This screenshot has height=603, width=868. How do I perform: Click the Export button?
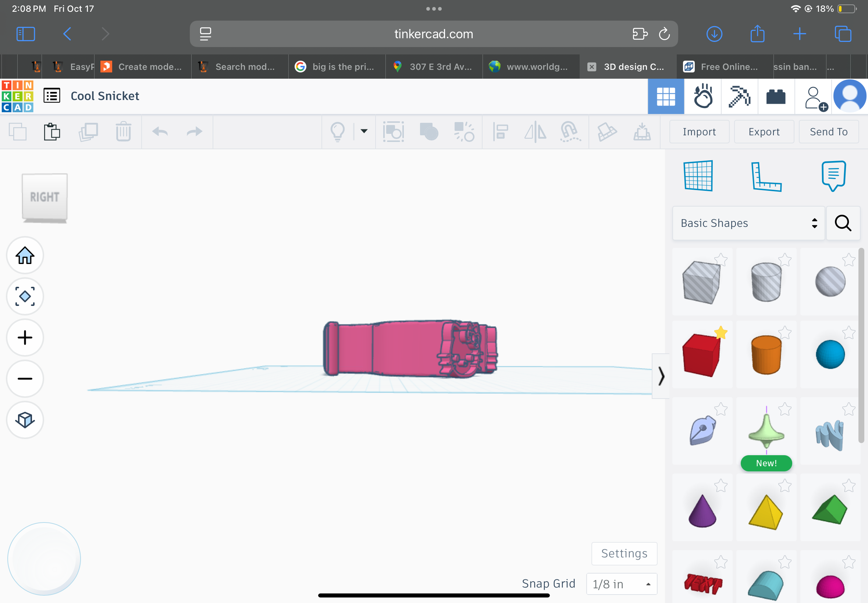[x=764, y=132]
